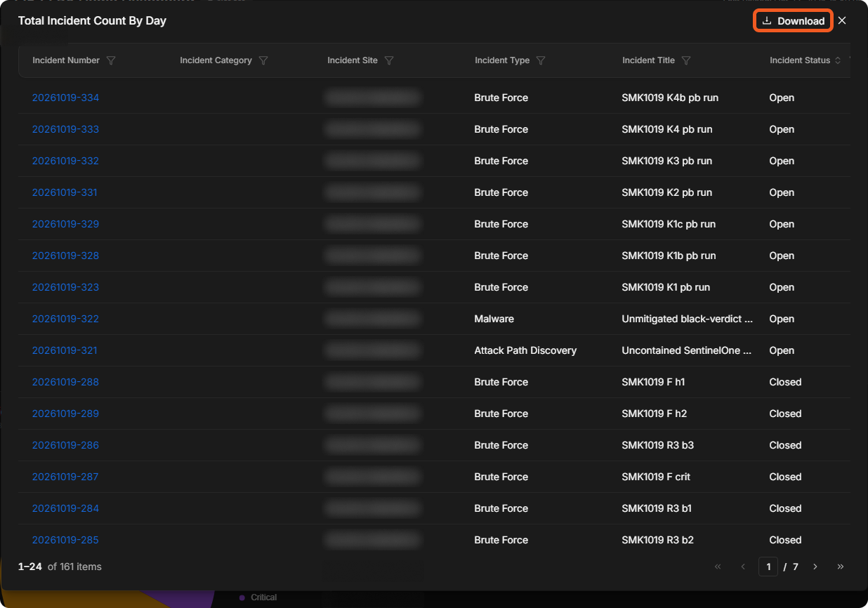
Task: Click Brute Force type in row 20261019-333
Action: tap(501, 129)
